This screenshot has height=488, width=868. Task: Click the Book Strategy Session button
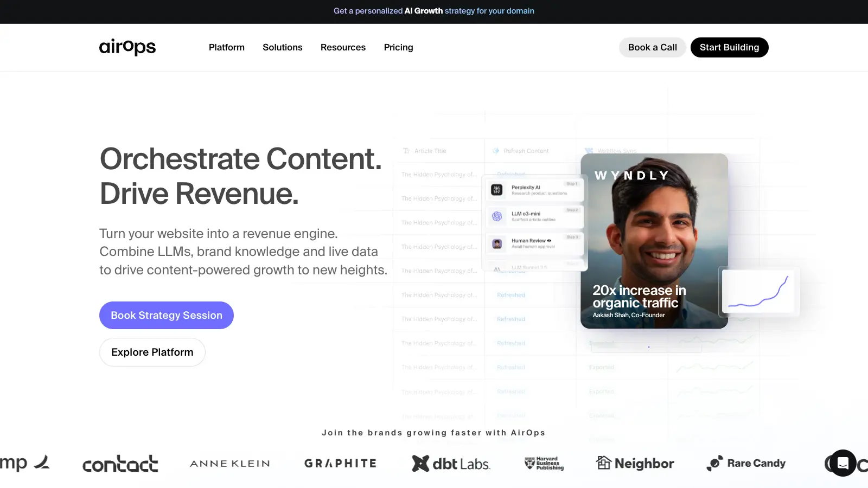point(166,315)
